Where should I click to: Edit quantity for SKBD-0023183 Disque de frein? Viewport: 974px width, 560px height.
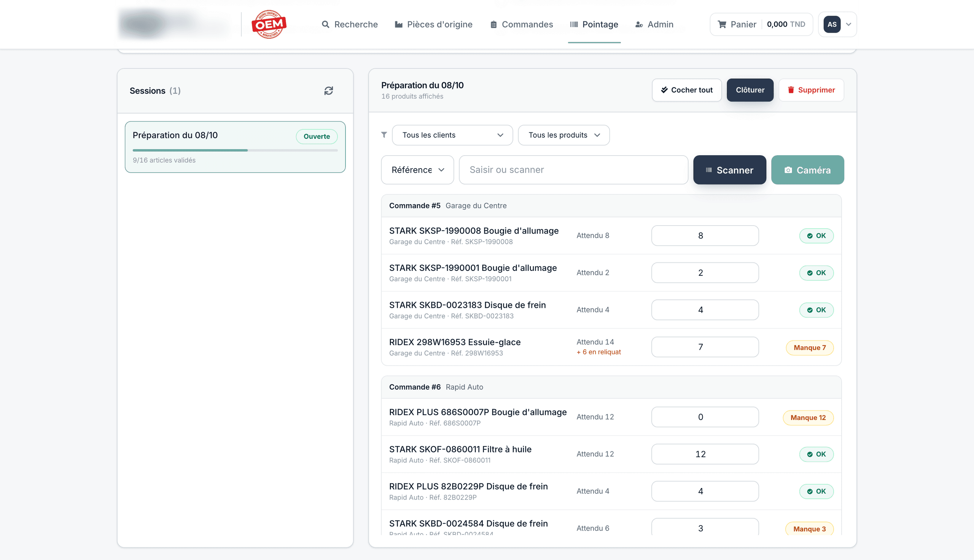coord(705,310)
